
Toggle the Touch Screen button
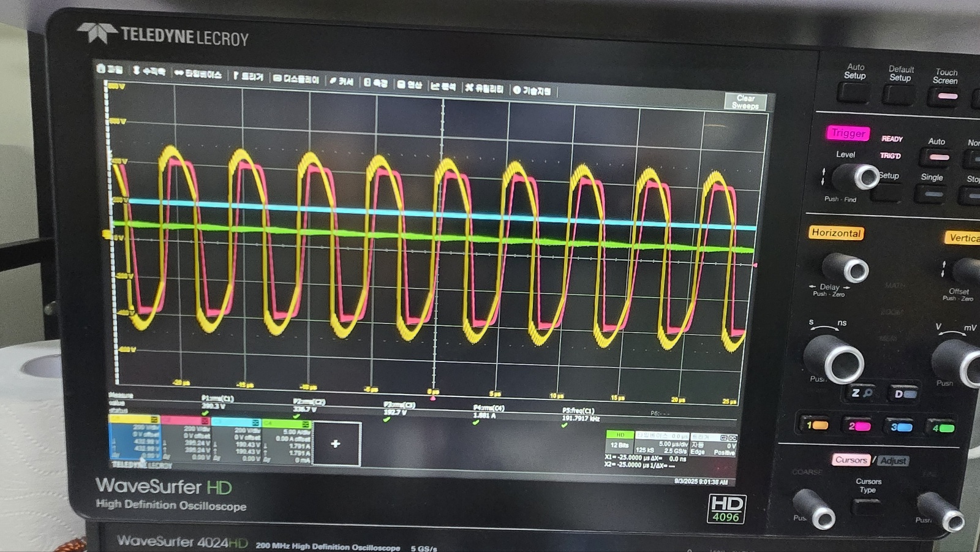pos(944,96)
